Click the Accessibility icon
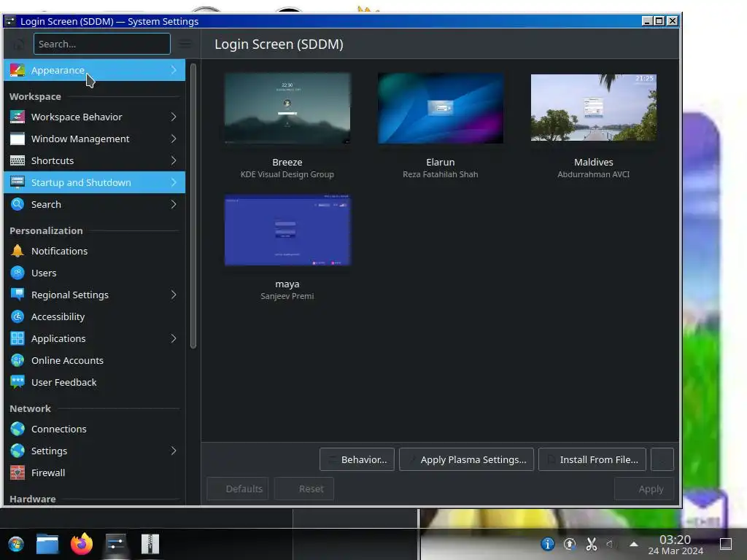Viewport: 747px width, 560px height. tap(18, 316)
